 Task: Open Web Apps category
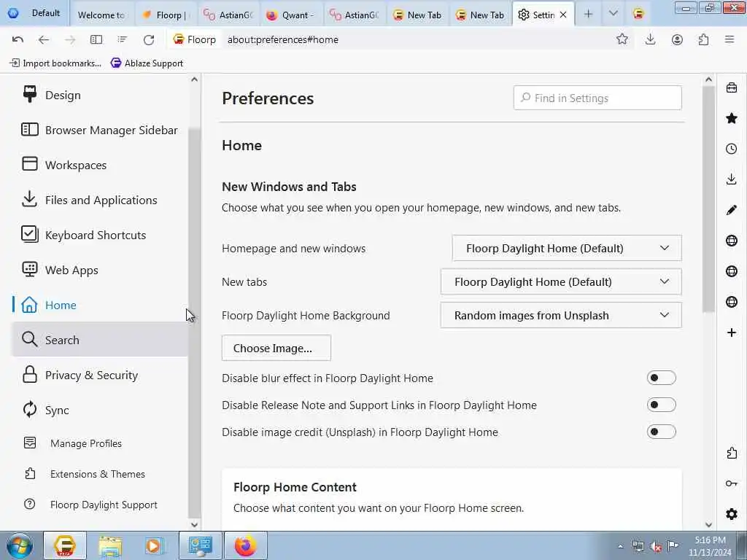click(x=100, y=270)
